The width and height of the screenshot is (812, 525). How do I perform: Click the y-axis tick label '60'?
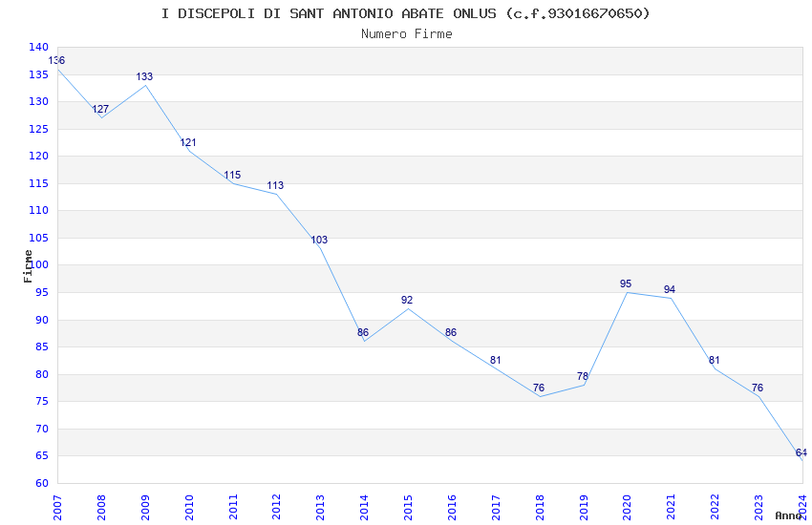coord(42,484)
